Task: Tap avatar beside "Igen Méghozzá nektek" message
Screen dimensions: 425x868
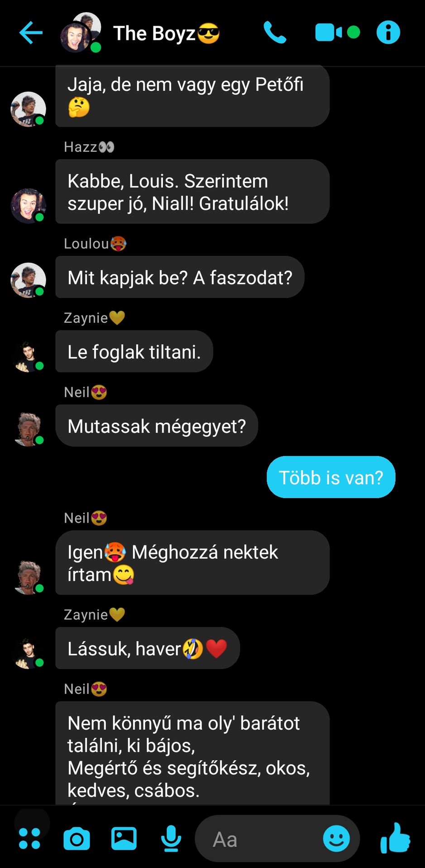Action: pyautogui.click(x=28, y=577)
